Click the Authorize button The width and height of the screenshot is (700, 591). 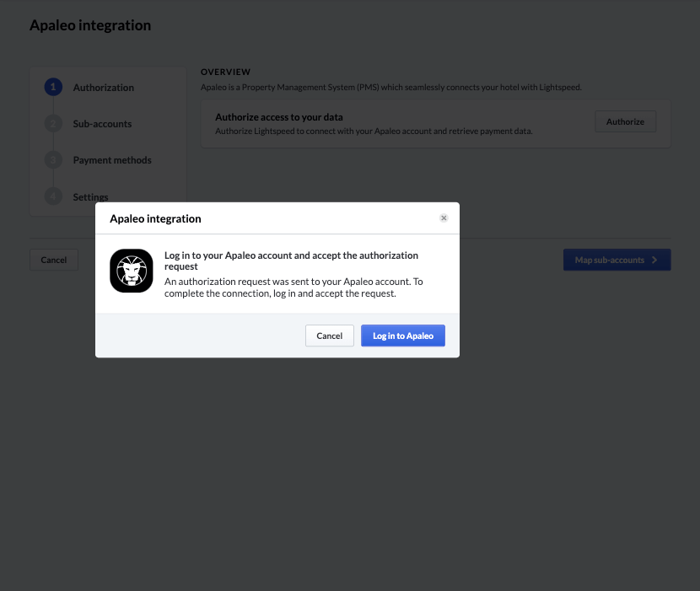coord(625,121)
